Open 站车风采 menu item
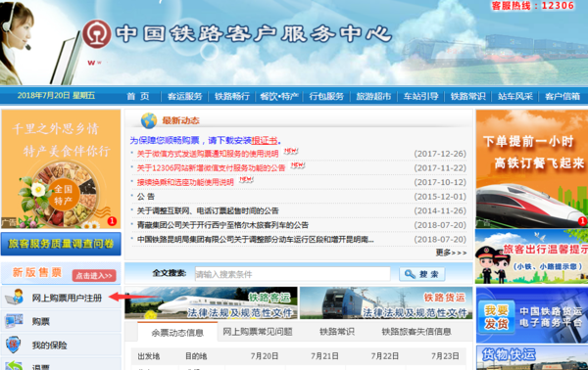Screen dimensions: 588x370 pyautogui.click(x=515, y=96)
